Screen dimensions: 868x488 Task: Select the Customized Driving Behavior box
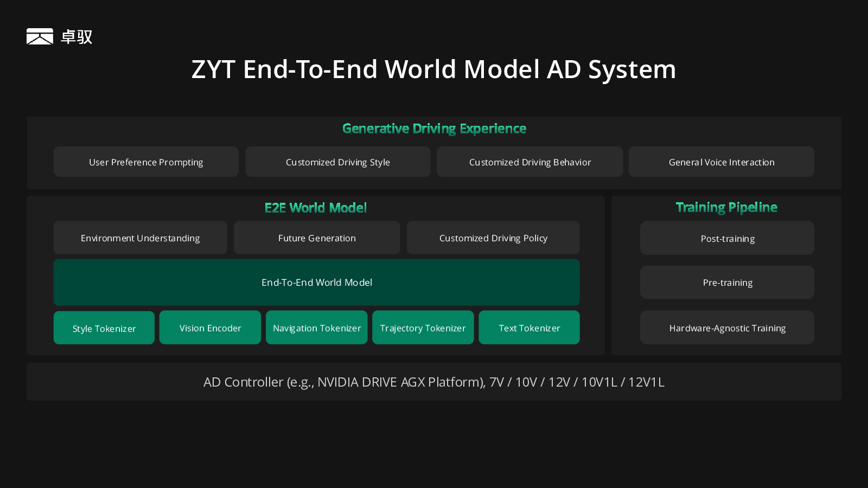coord(529,162)
